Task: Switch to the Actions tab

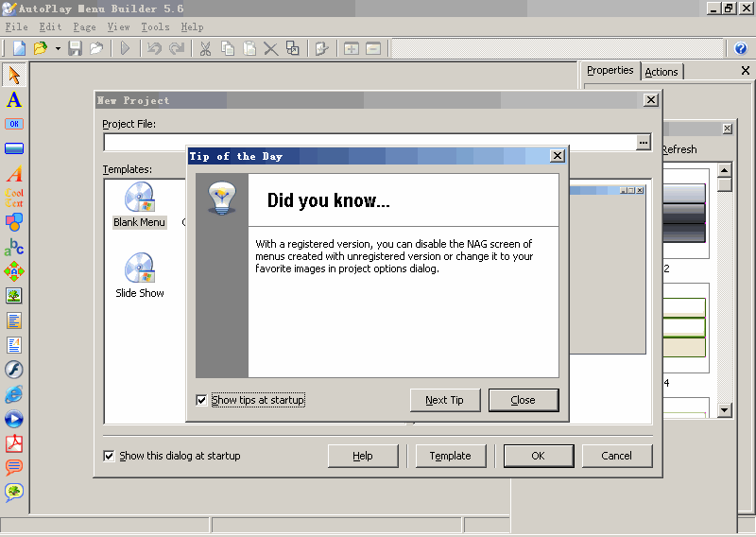Action: coord(661,72)
